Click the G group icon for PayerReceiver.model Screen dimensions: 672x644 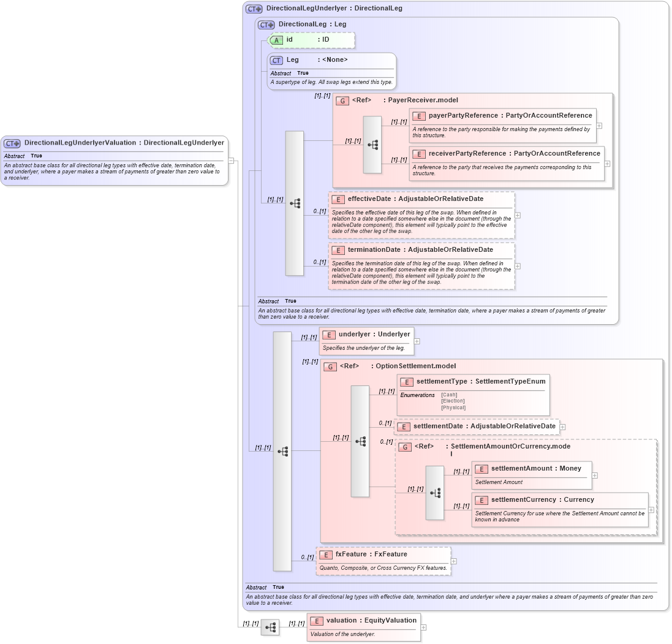pos(344,100)
